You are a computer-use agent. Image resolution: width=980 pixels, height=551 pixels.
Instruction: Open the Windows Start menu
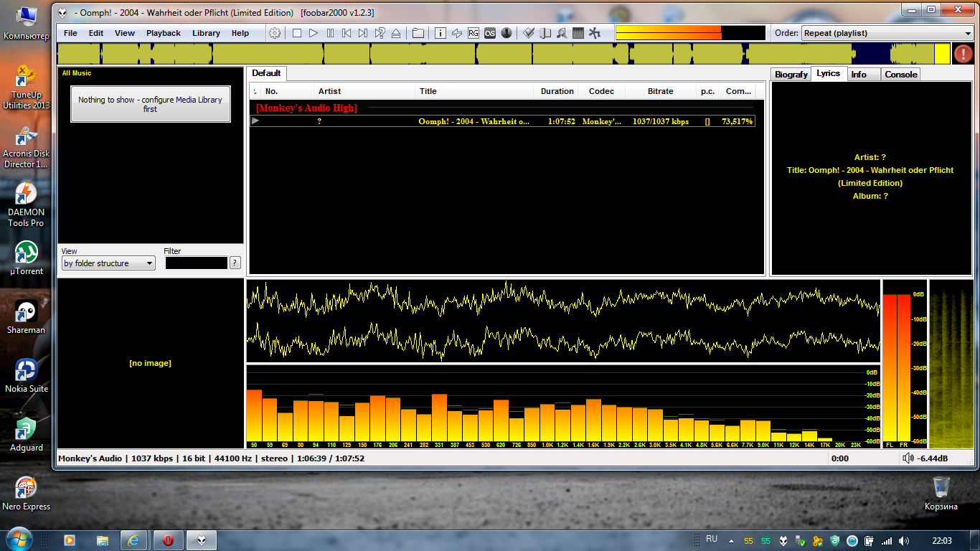19,540
